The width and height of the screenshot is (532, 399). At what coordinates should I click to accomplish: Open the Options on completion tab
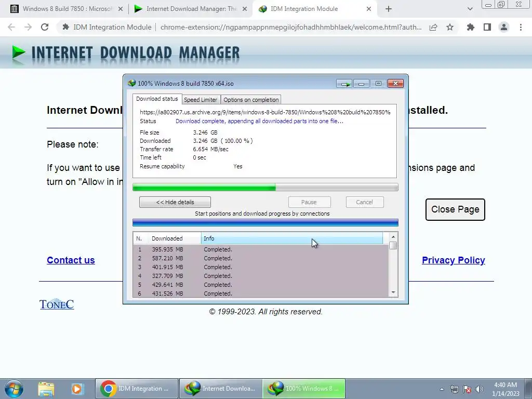click(x=251, y=100)
